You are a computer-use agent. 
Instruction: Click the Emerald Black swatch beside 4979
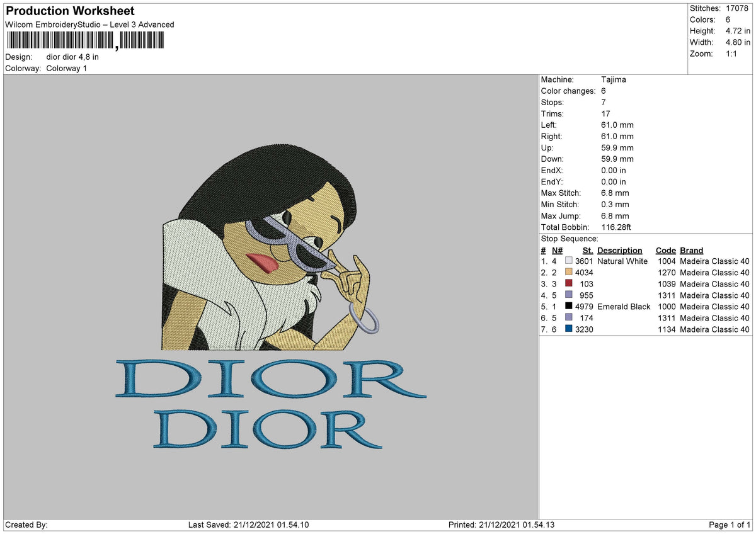point(569,307)
